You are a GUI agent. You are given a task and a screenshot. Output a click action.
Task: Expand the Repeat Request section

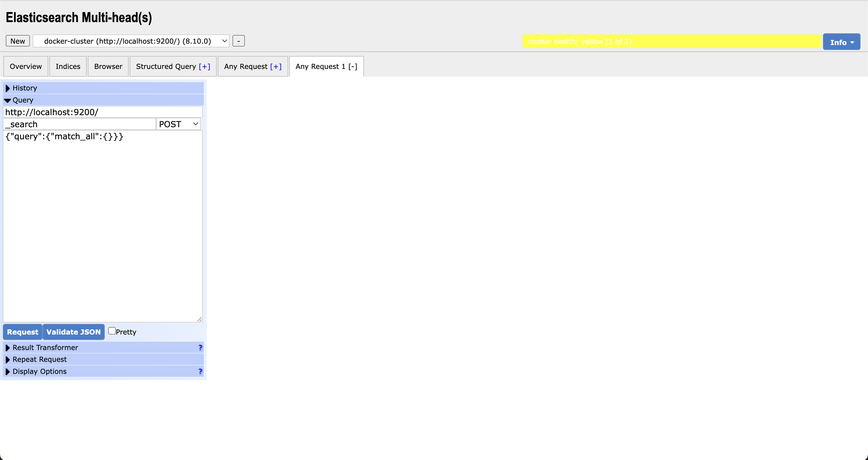pyautogui.click(x=103, y=359)
